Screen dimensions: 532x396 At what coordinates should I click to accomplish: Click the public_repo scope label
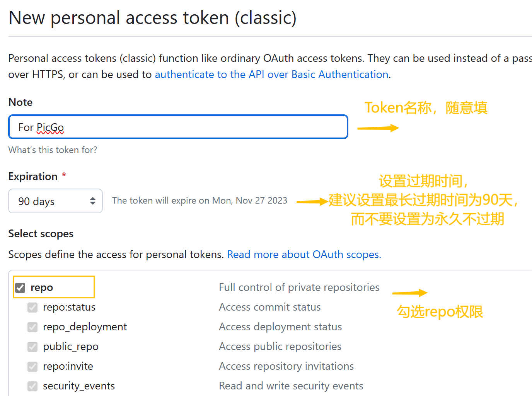pyautogui.click(x=71, y=347)
